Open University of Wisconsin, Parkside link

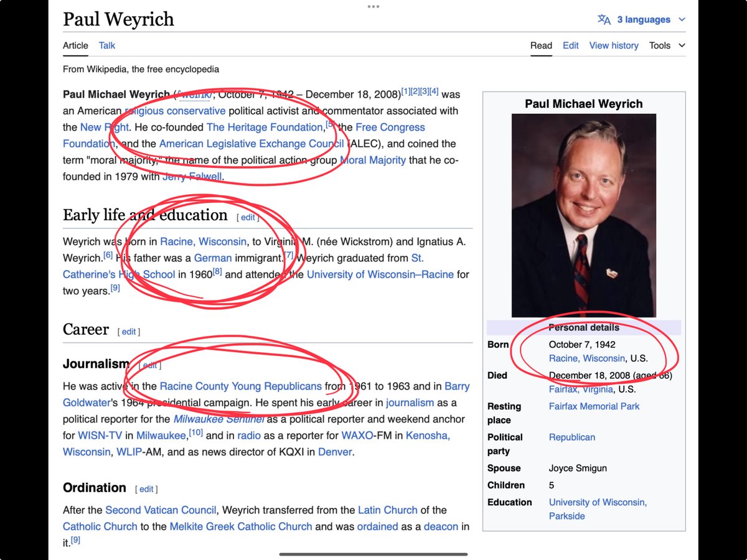coord(598,509)
